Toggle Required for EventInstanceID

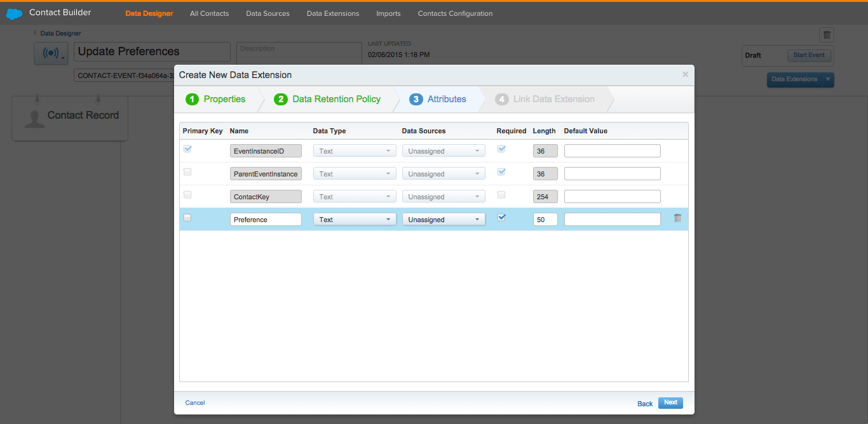click(x=501, y=149)
